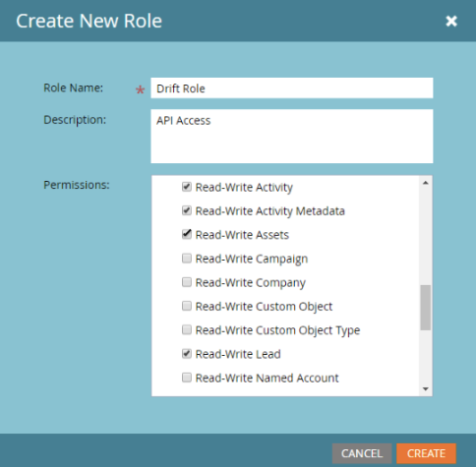
Task: Enable Read-Write Named Account permission
Action: [187, 378]
